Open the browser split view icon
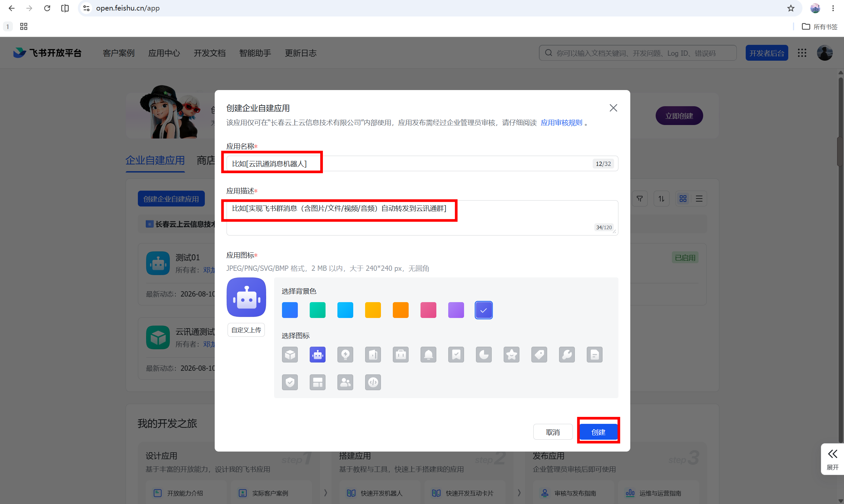 click(65, 8)
